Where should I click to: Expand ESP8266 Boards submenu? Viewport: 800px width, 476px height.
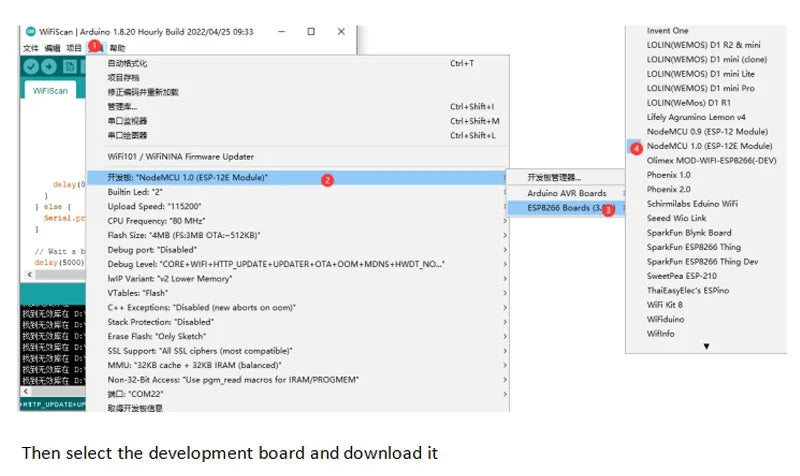tap(566, 208)
